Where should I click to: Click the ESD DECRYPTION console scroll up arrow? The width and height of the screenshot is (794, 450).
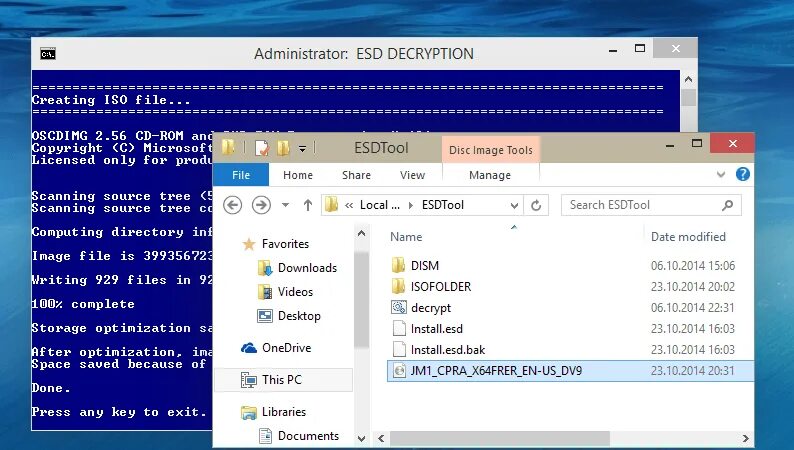tap(688, 79)
